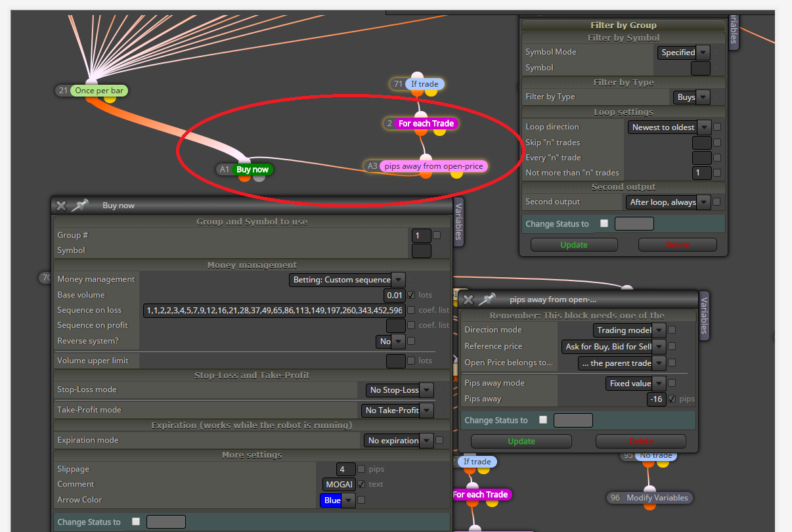792x532 pixels.
Task: Open Reverse system dropdown
Action: tap(391, 342)
